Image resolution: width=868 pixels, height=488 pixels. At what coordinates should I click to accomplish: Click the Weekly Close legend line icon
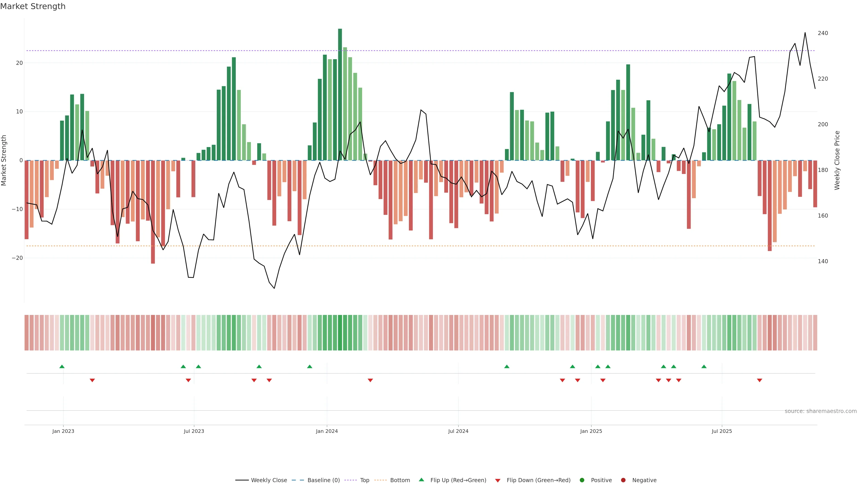(242, 480)
